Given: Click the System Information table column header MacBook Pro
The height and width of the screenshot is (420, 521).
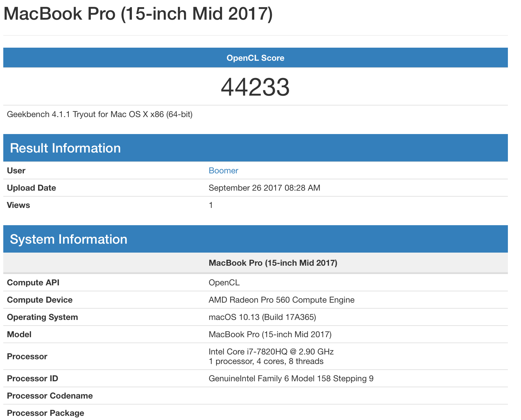Looking at the screenshot, I should click(x=273, y=263).
